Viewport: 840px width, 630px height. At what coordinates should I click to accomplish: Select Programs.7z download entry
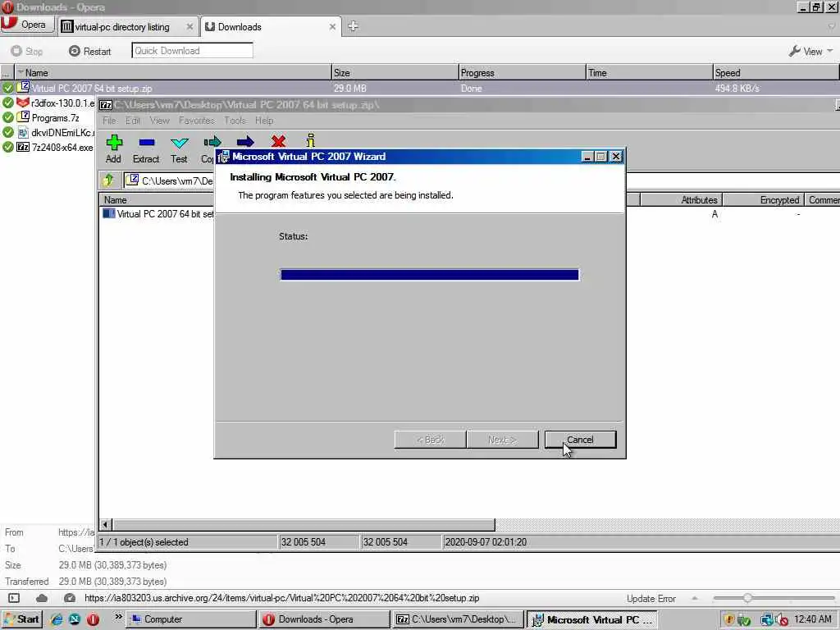click(x=48, y=117)
